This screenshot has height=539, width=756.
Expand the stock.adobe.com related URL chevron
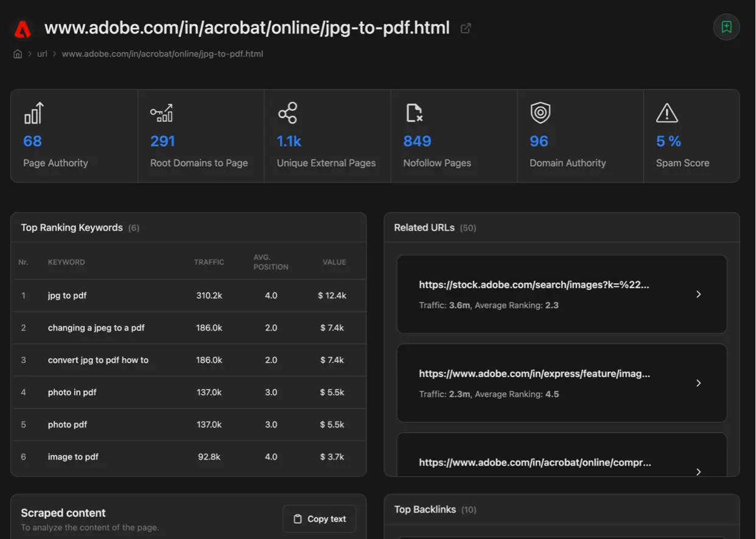698,294
